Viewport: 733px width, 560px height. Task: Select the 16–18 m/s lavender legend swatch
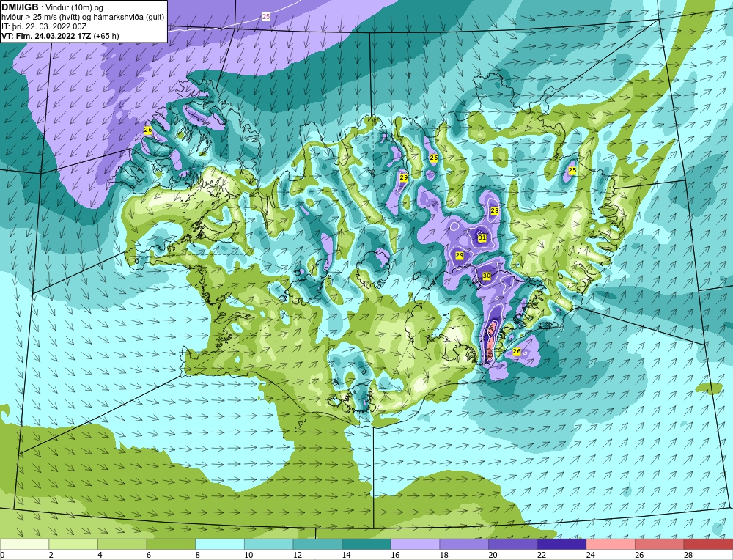415,544
